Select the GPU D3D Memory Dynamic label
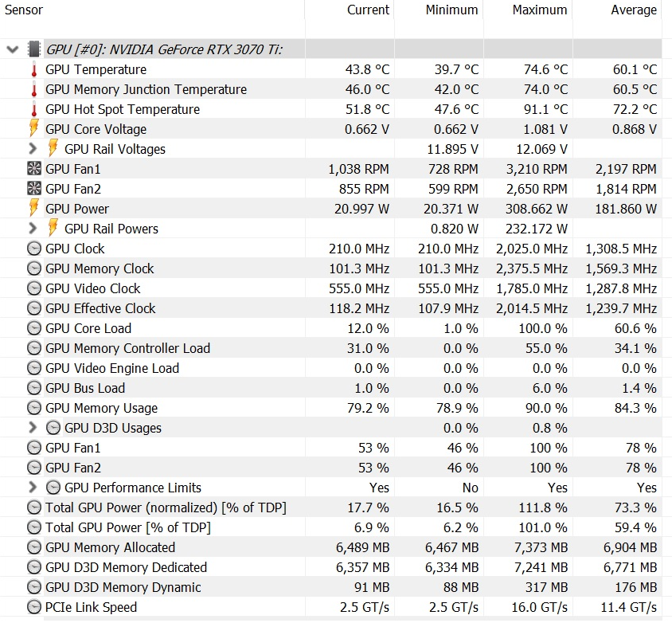The image size is (672, 623). (x=123, y=587)
